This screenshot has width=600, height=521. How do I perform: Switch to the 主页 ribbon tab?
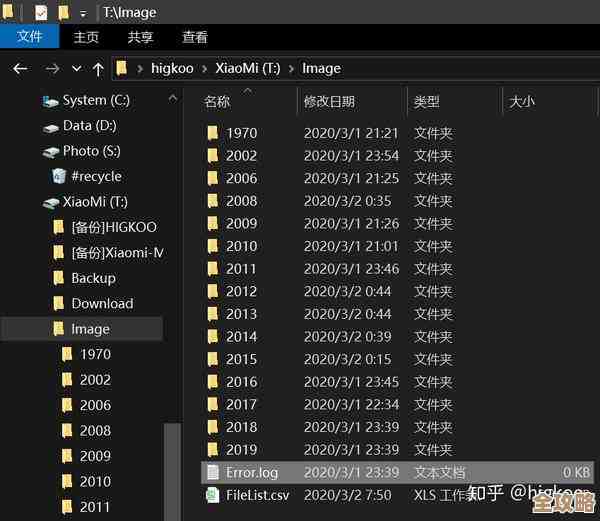coord(86,37)
